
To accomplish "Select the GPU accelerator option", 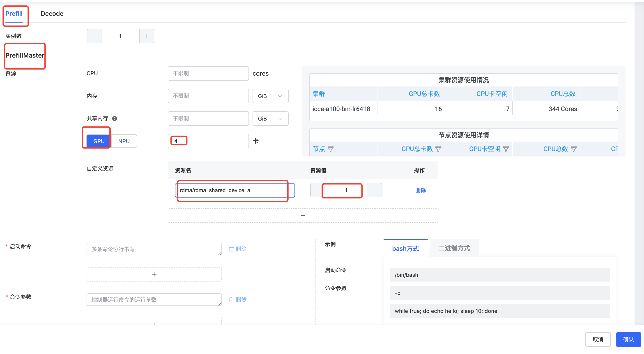I will click(x=99, y=141).
